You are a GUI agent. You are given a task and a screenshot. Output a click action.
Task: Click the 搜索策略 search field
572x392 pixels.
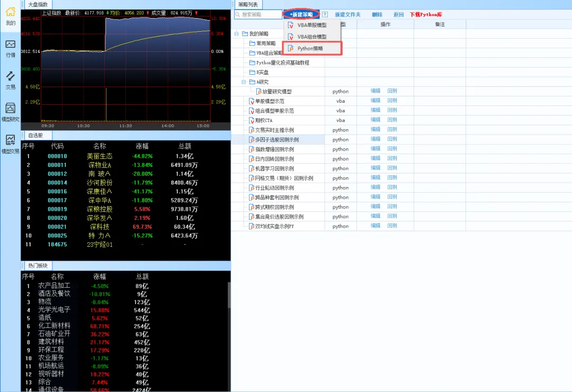tap(258, 15)
